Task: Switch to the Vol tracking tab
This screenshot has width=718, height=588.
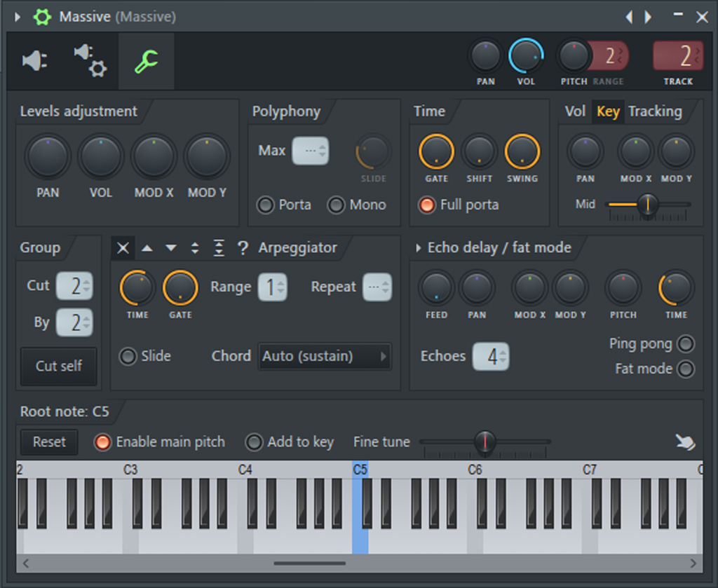Action: tap(575, 111)
